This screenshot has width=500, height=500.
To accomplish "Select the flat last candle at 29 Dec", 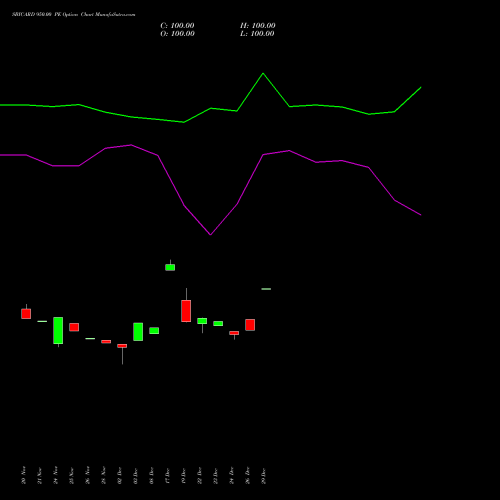I will pos(266,289).
